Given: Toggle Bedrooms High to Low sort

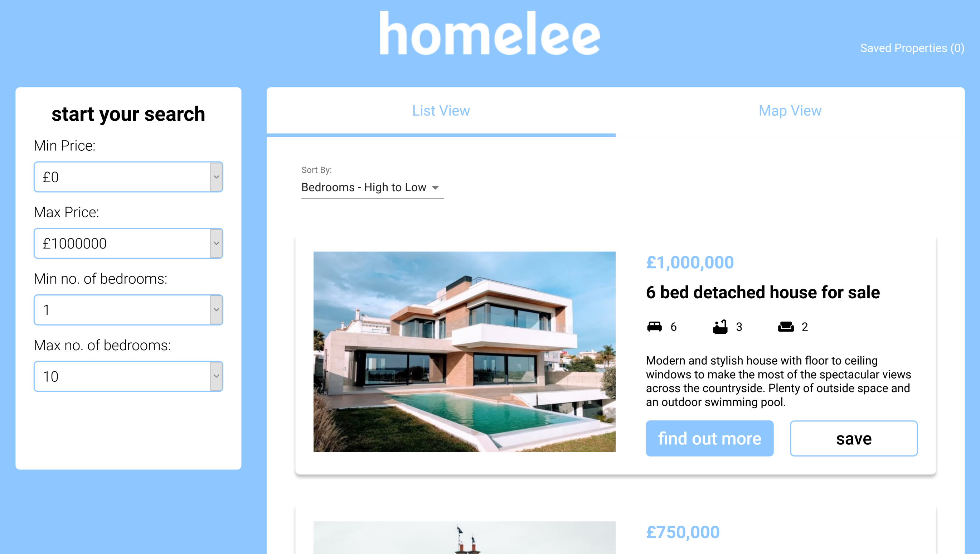Looking at the screenshot, I should 369,188.
